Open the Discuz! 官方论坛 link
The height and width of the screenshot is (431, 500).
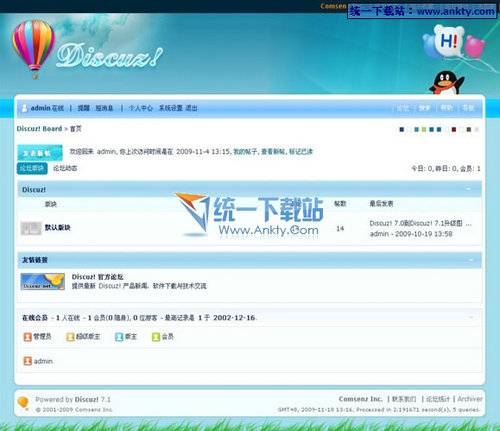pos(98,277)
